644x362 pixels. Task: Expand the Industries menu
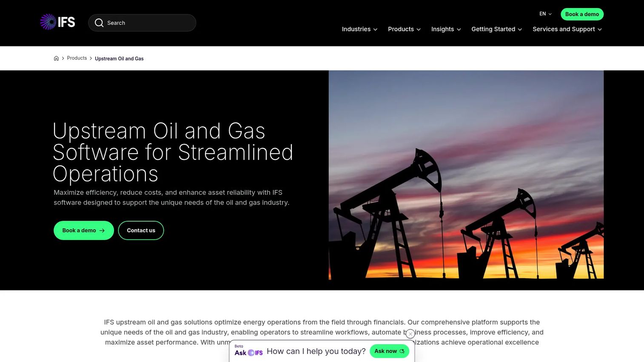[359, 29]
